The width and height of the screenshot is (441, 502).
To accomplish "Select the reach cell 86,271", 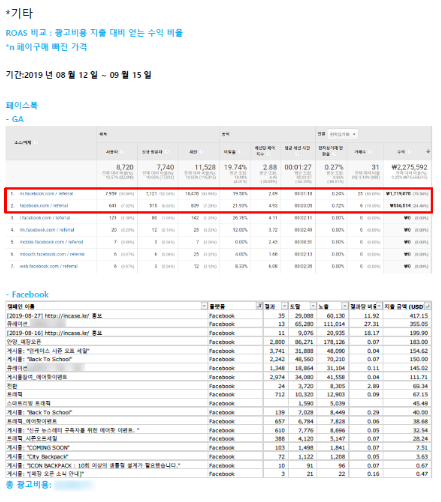I will coord(303,342).
